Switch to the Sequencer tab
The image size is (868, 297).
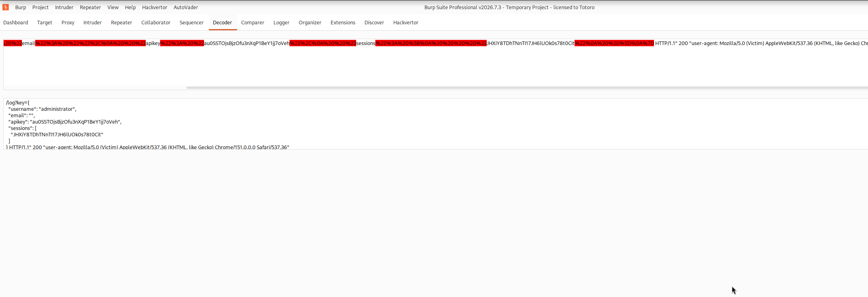click(192, 22)
